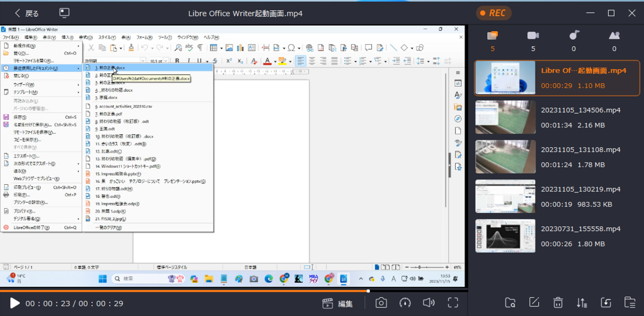Select thumbnail of 20231105_130219.mp4

[x=506, y=196]
